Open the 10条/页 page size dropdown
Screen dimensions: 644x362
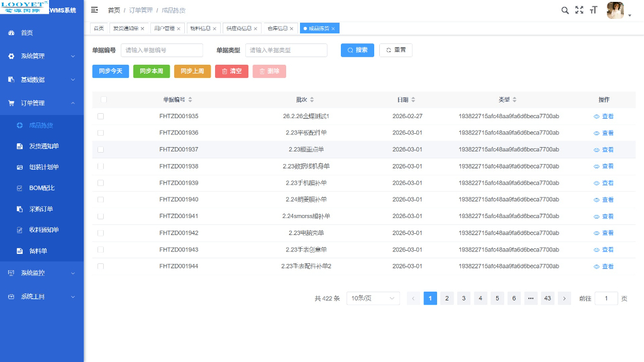point(373,298)
